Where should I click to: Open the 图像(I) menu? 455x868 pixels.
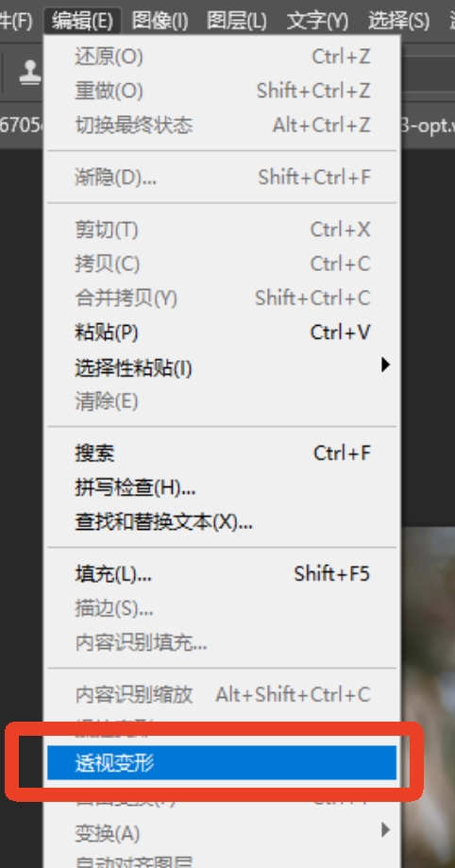coord(160,21)
